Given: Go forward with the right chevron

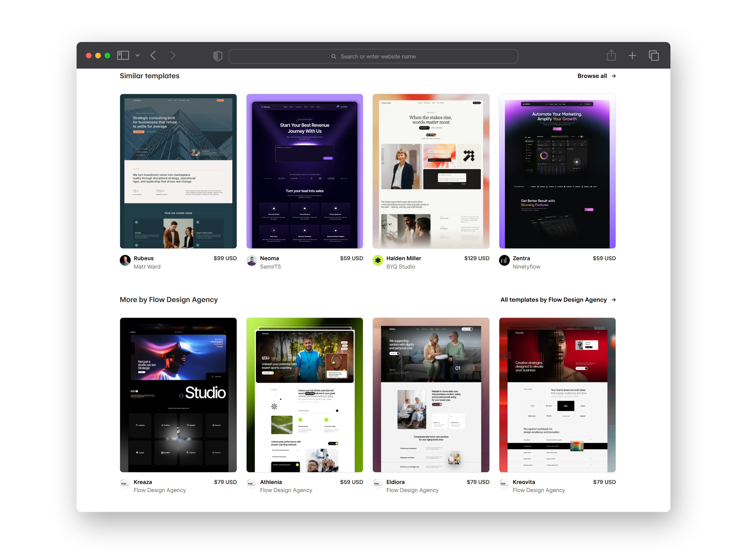Looking at the screenshot, I should (x=173, y=55).
